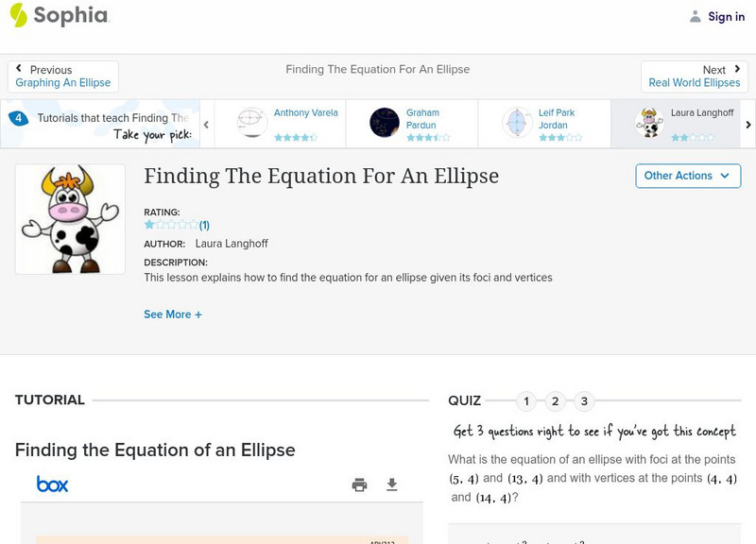Click the Box logo above the tutorial document
Image resolution: width=756 pixels, height=544 pixels.
pyautogui.click(x=54, y=484)
